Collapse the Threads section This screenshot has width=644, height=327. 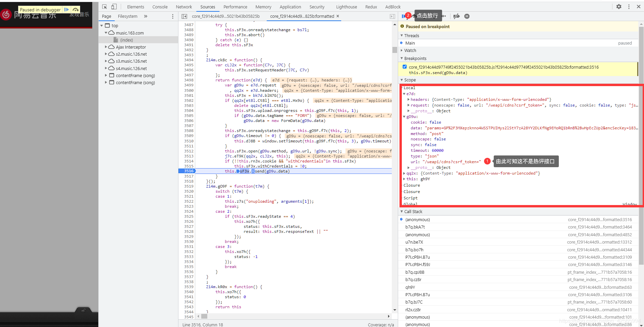pyautogui.click(x=402, y=36)
